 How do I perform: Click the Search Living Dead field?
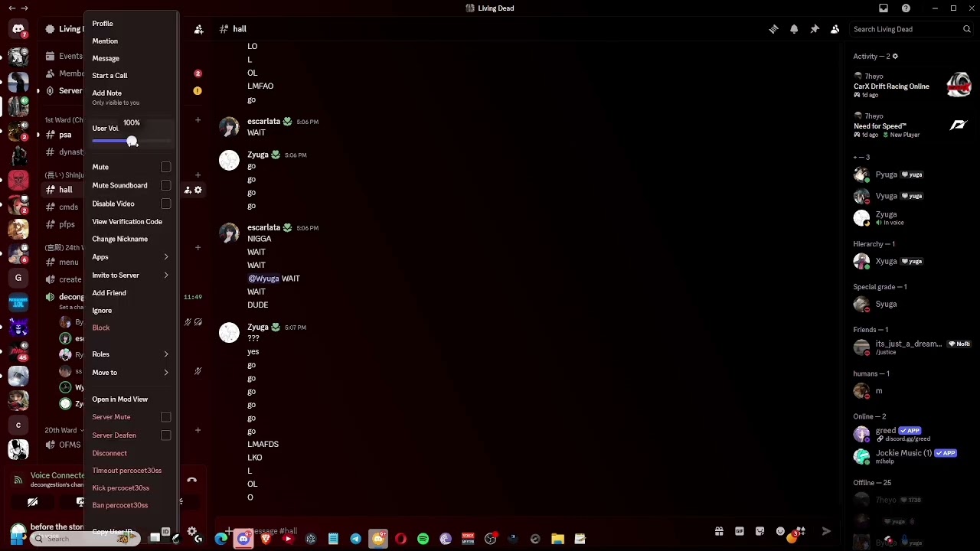tap(911, 29)
